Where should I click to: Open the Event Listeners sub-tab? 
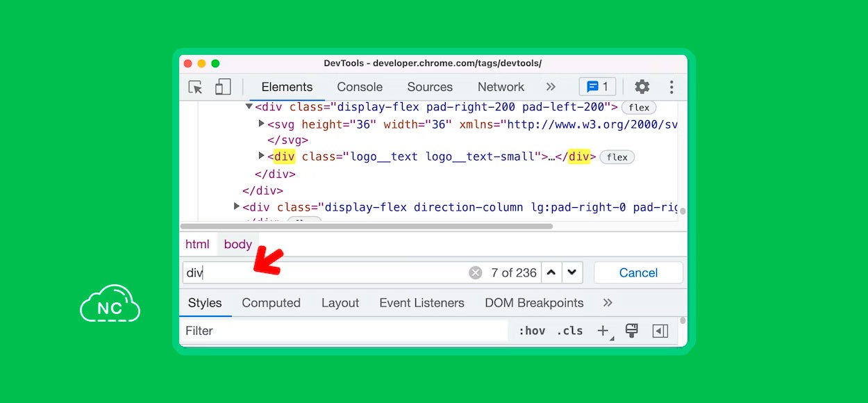pyautogui.click(x=422, y=303)
